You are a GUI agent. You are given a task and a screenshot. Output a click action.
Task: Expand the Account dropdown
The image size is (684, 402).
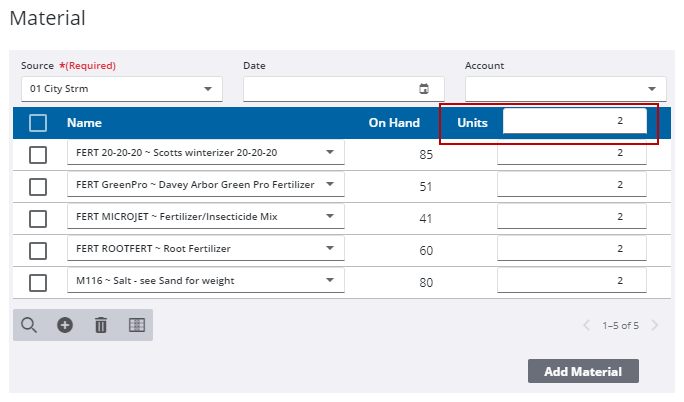click(x=565, y=89)
